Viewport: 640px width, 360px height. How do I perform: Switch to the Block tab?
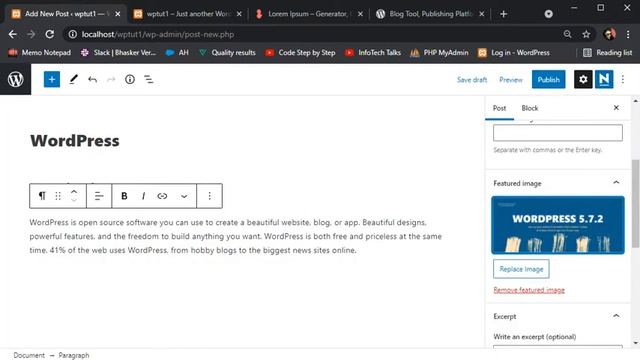(529, 108)
